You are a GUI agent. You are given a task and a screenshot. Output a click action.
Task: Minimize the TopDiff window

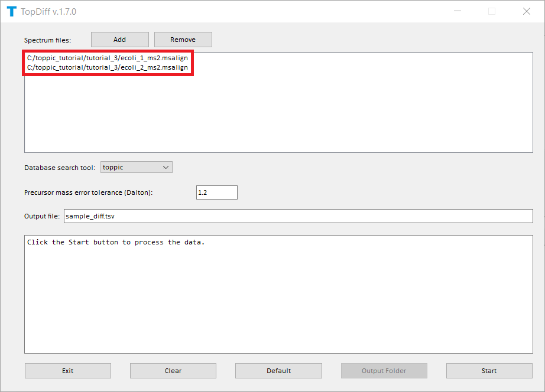(458, 11)
